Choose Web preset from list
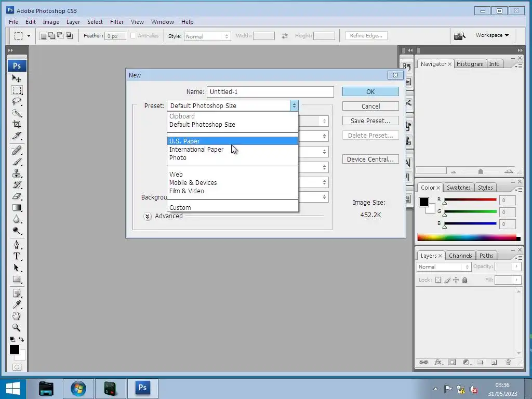 pyautogui.click(x=232, y=174)
